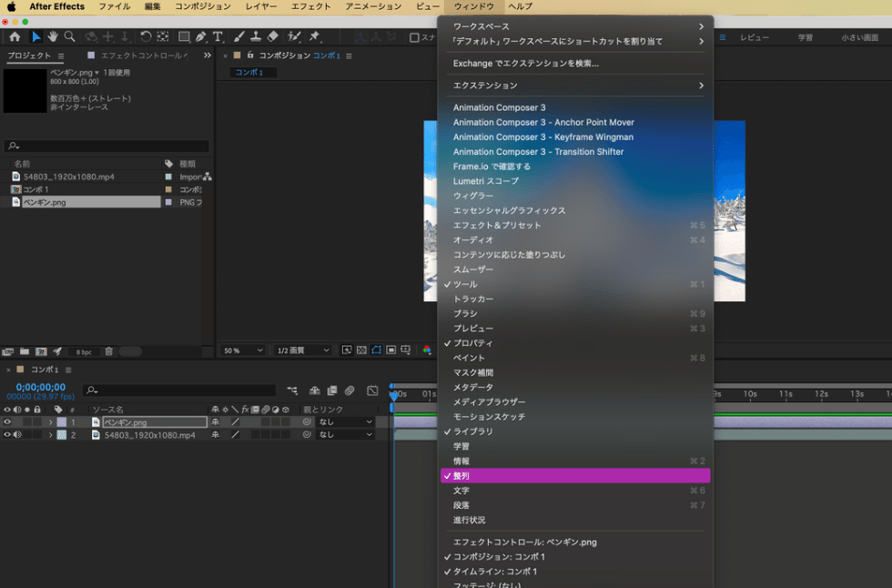Select the Clone Stamp tool

pos(256,36)
